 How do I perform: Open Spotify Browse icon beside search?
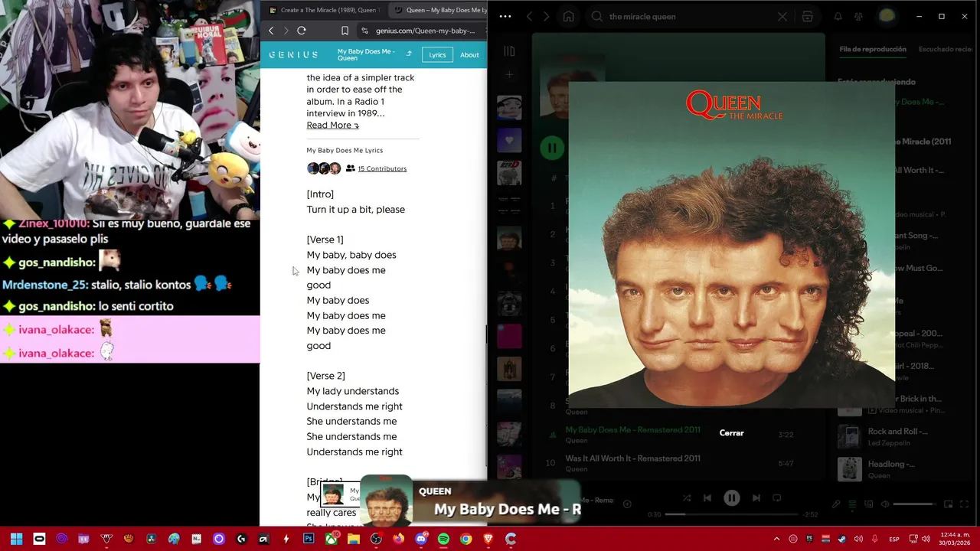[x=807, y=16]
